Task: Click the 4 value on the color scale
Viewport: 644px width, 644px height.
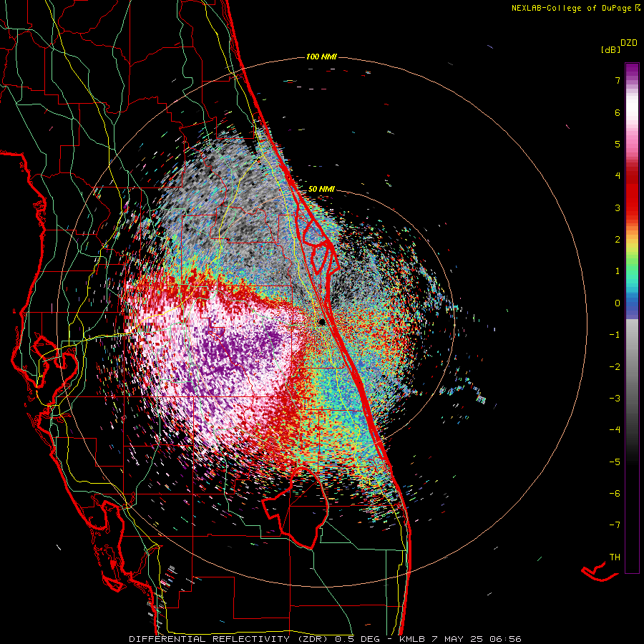Action: [x=618, y=176]
